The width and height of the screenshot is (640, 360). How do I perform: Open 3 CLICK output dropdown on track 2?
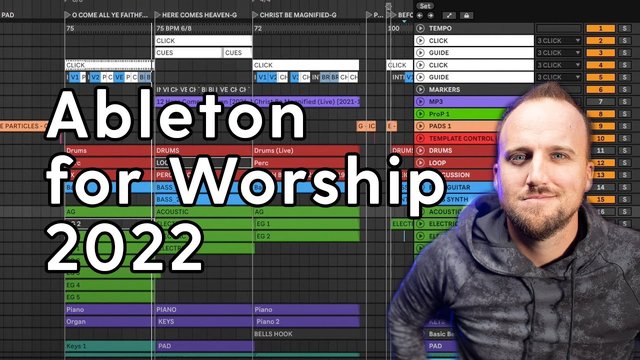(558, 40)
